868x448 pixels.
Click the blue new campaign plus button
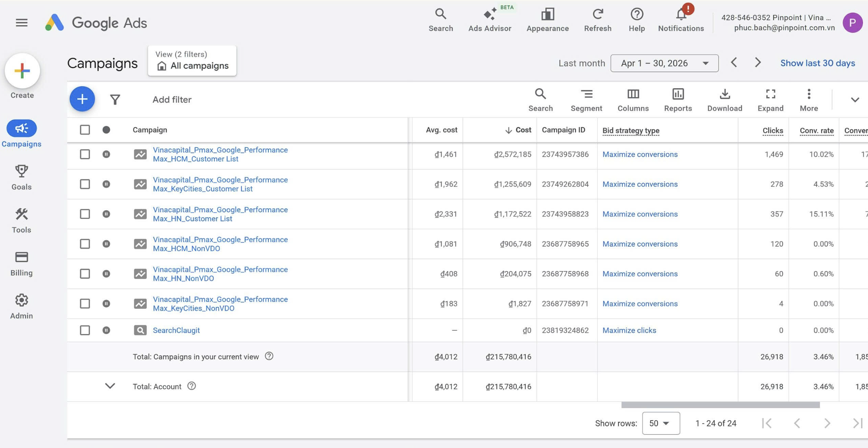tap(82, 99)
